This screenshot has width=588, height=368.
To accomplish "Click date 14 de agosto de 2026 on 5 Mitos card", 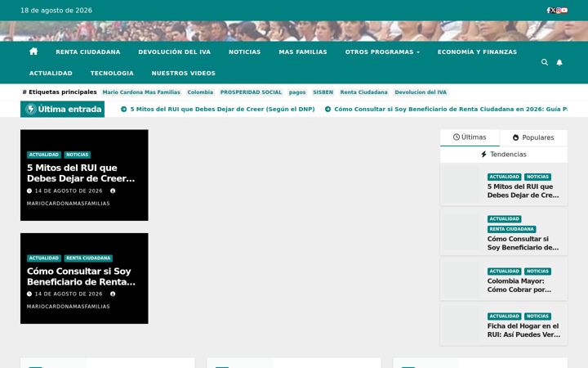I will [x=69, y=191].
